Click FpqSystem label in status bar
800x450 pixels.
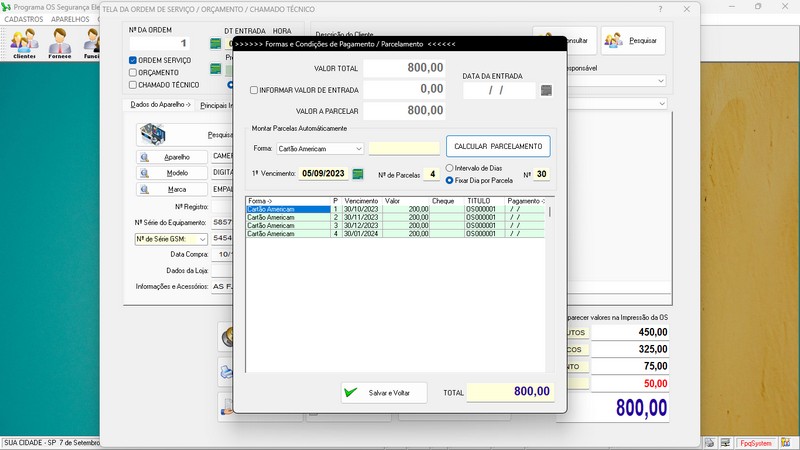point(756,443)
